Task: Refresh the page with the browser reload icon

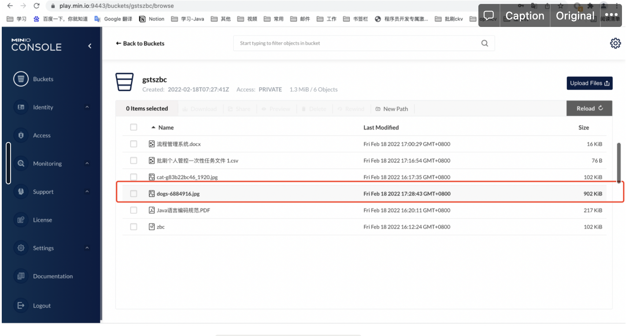Action: coord(37,6)
